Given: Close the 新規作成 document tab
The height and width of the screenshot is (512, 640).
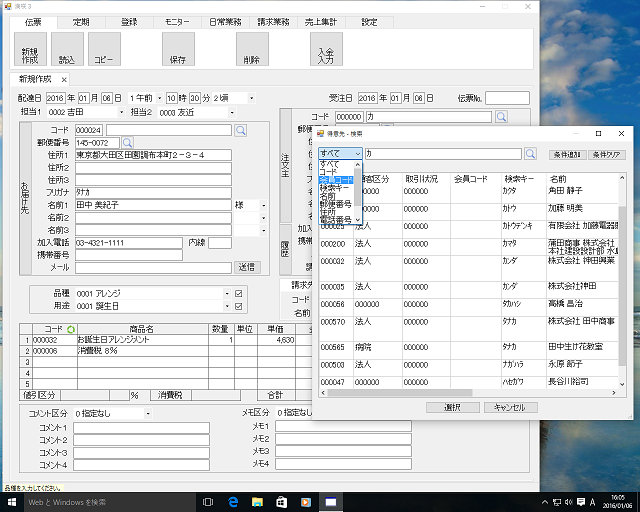Looking at the screenshot, I should coord(64,80).
